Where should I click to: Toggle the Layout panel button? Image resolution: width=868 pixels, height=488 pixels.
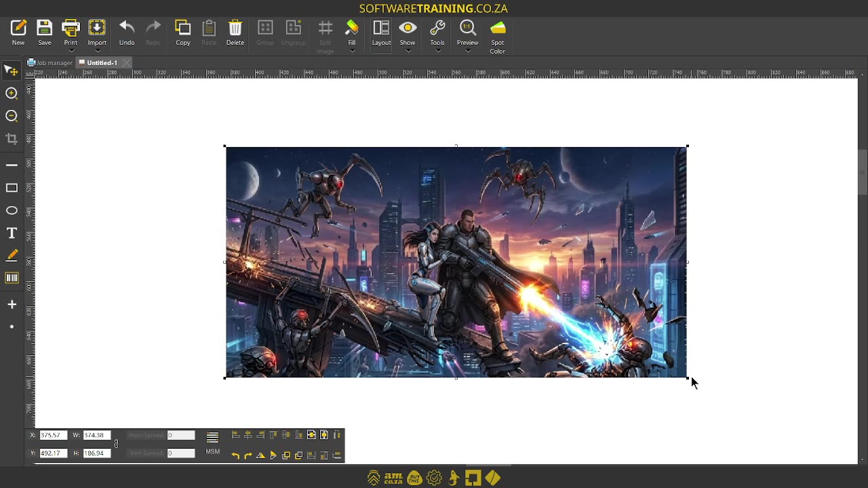tap(381, 33)
